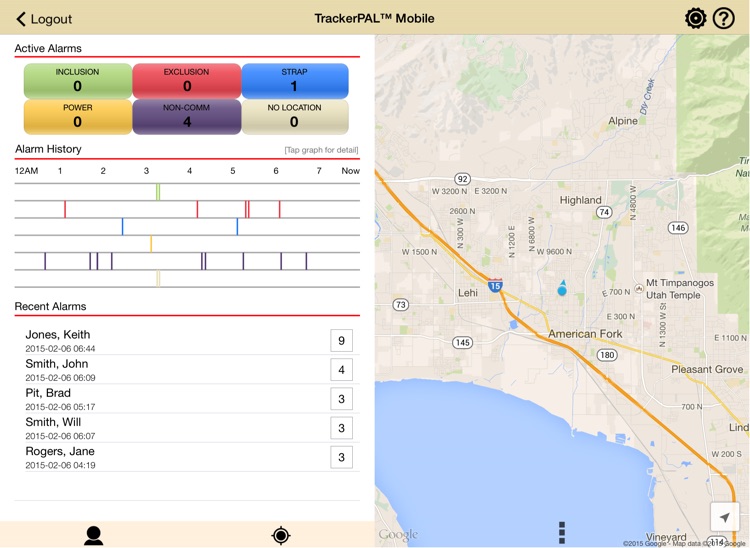Open recent alarm for Rogers, Jane
Viewport: 750px width, 548px height.
(x=192, y=457)
